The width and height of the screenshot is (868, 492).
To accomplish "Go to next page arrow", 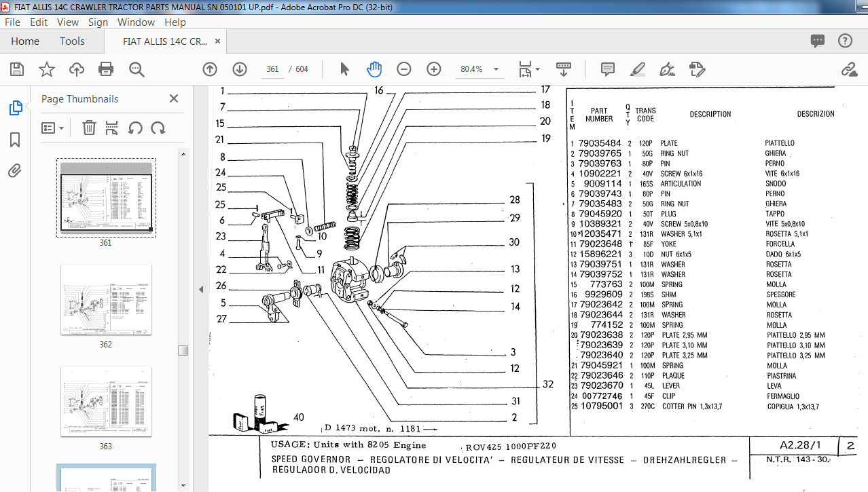I will (240, 69).
